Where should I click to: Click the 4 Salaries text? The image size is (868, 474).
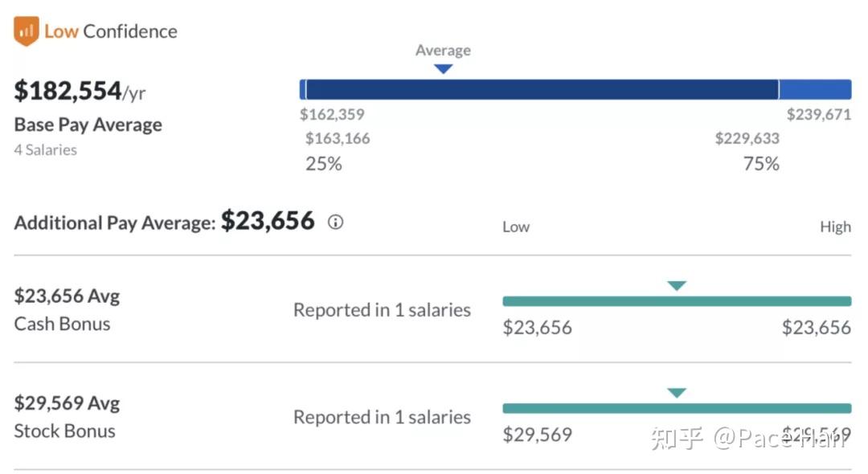[46, 149]
